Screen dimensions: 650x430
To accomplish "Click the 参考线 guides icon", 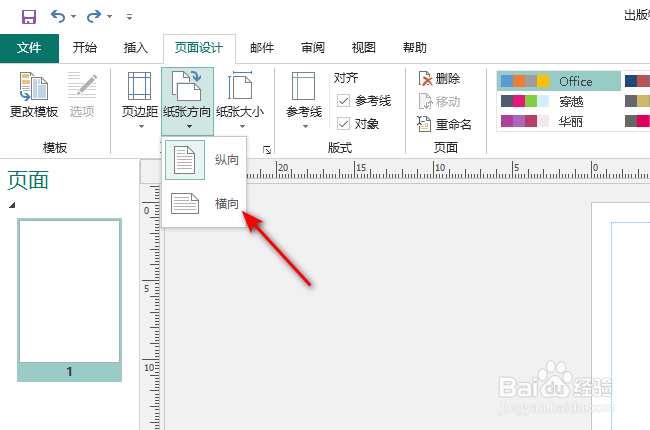I will pos(304,86).
